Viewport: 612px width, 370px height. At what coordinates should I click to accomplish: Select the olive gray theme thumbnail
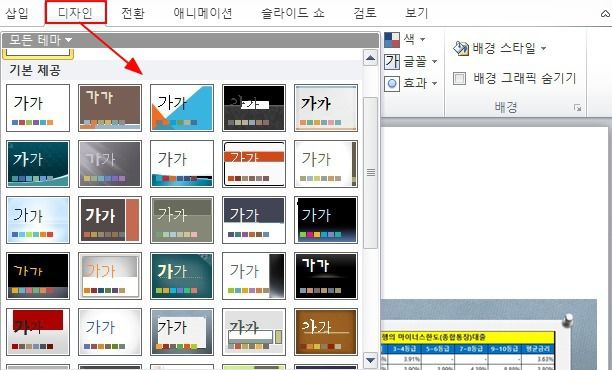click(x=182, y=220)
